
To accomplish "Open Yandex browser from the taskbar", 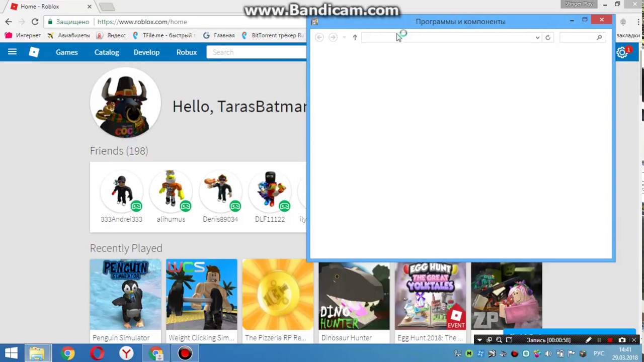I will point(126,353).
